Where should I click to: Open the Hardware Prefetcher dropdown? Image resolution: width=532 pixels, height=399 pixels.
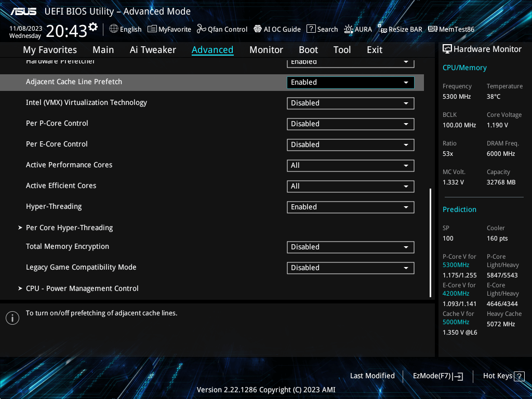tap(351, 63)
